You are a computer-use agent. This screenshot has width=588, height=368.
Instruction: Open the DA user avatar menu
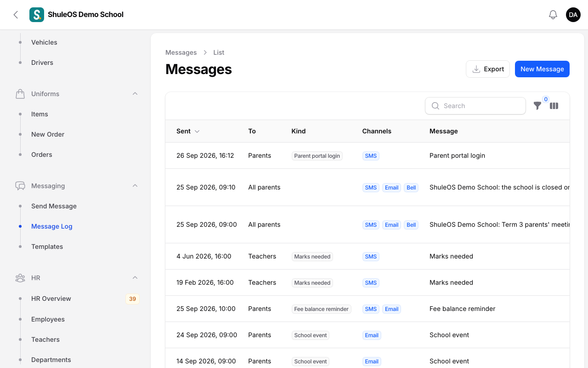[573, 15]
